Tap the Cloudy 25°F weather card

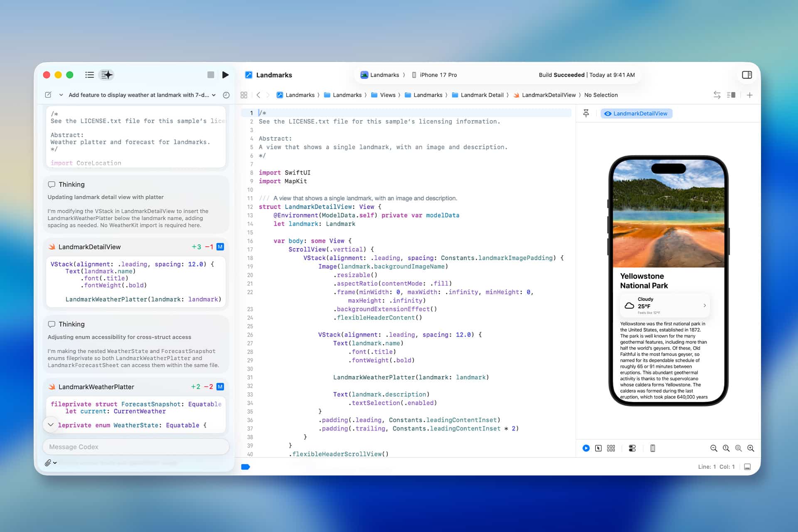(665, 305)
